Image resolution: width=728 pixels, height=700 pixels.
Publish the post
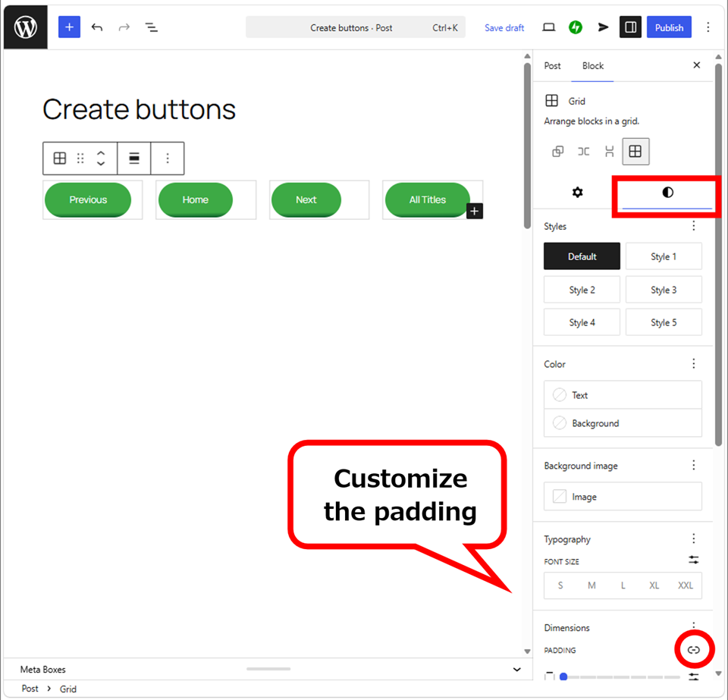point(669,27)
